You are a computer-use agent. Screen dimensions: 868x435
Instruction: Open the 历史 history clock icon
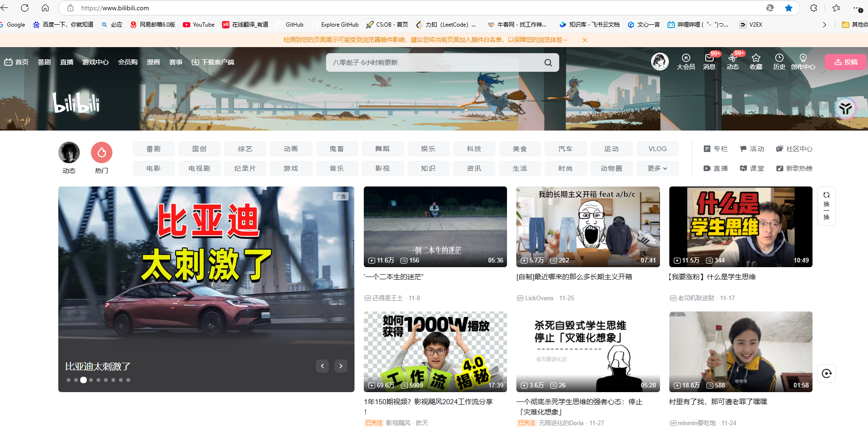click(779, 62)
